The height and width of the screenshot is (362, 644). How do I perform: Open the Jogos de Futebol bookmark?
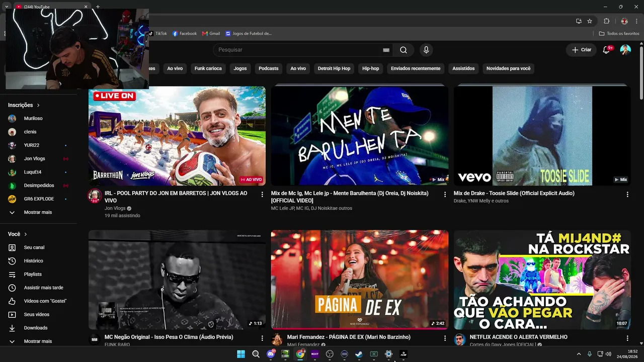[249, 34]
